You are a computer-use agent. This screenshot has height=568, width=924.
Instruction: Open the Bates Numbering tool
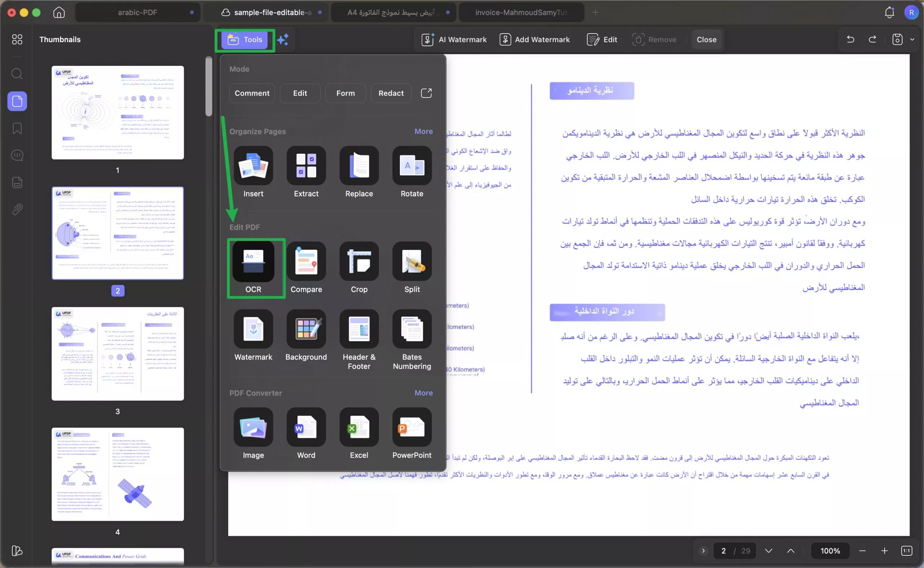[x=411, y=334]
